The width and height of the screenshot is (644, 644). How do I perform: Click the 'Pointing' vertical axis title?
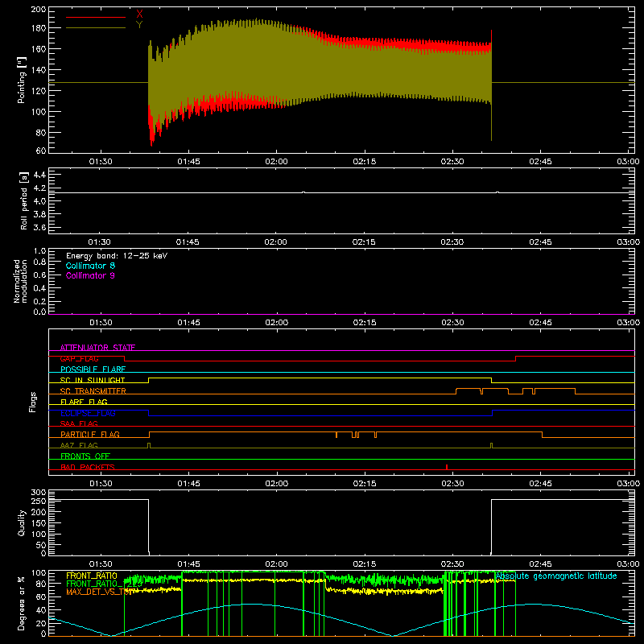pos(22,80)
